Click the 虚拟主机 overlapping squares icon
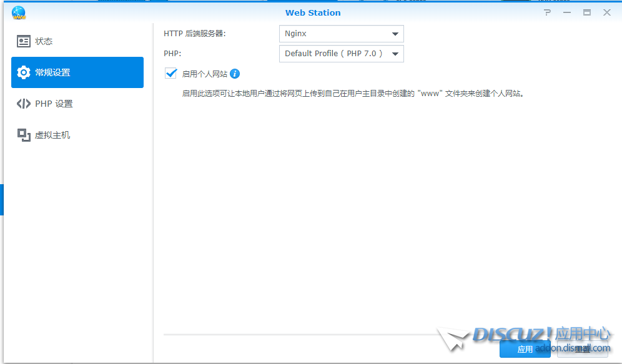622x364 pixels. pyautogui.click(x=24, y=135)
